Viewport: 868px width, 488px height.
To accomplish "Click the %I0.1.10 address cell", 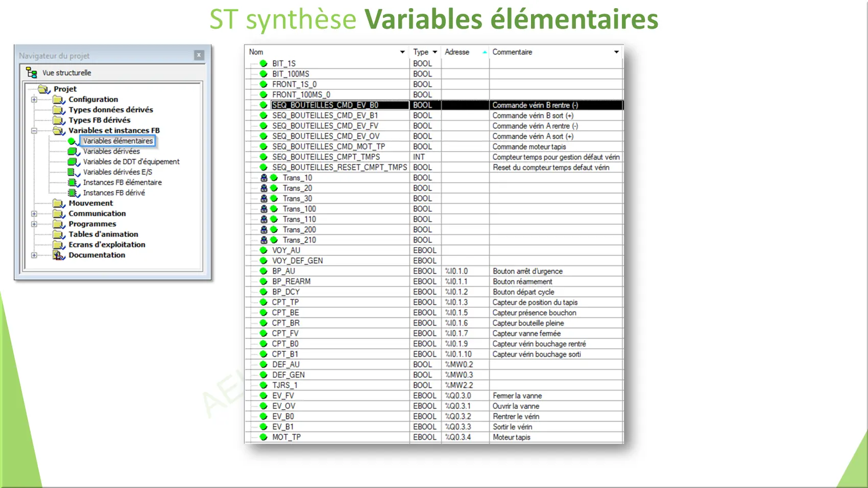I will point(459,354).
